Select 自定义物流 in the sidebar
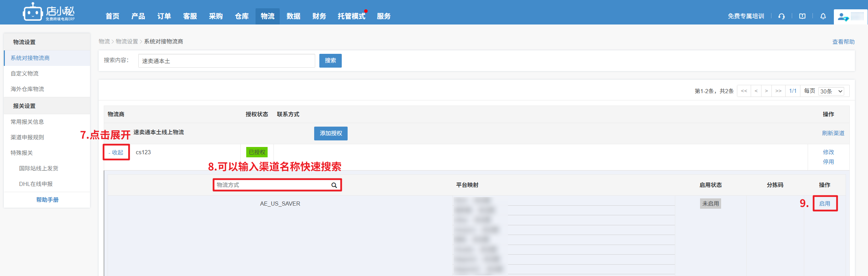The width and height of the screenshot is (868, 276). click(x=25, y=73)
